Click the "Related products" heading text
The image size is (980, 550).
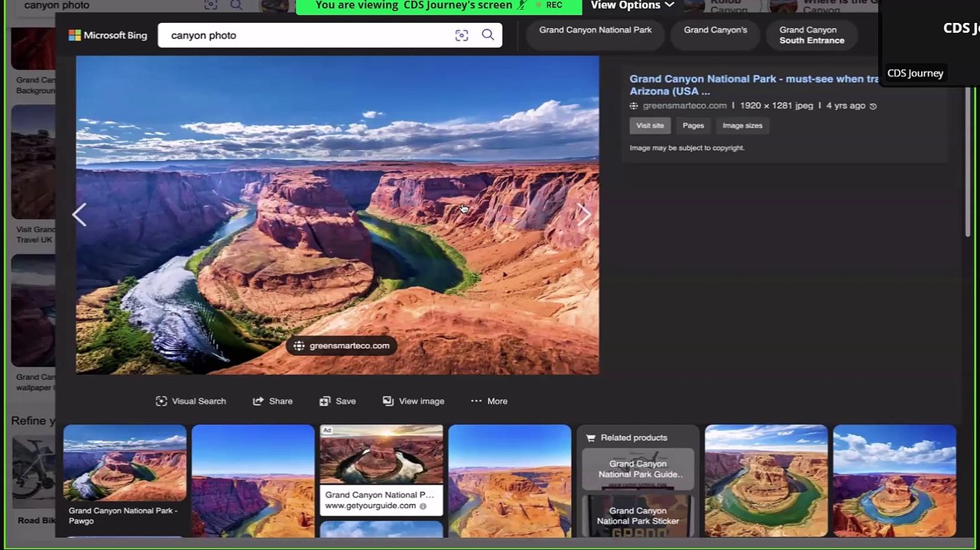(x=634, y=438)
